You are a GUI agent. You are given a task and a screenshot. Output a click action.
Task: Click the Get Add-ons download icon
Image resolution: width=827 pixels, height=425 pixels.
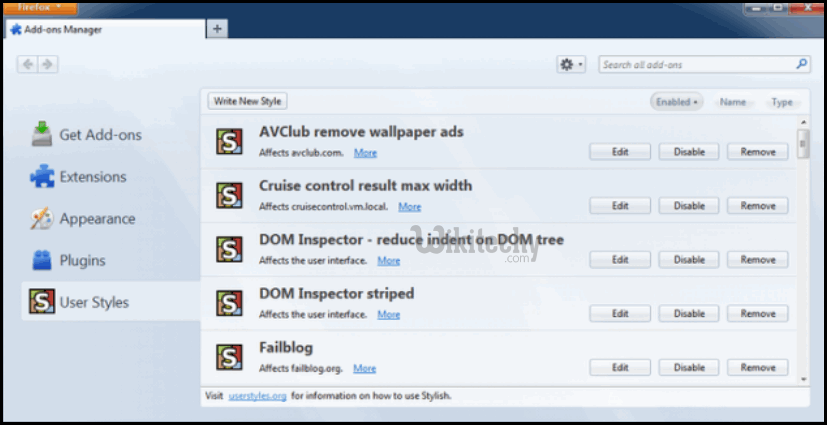[x=41, y=134]
